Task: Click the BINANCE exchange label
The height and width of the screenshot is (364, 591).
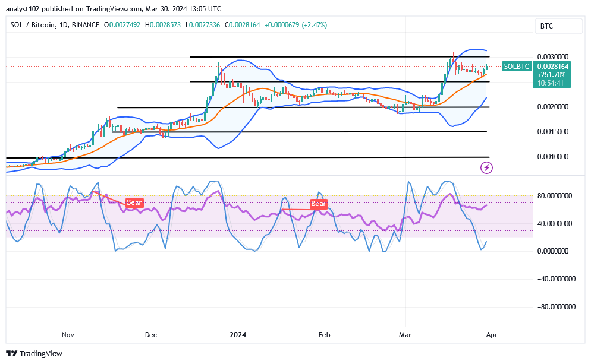Action: [86, 25]
